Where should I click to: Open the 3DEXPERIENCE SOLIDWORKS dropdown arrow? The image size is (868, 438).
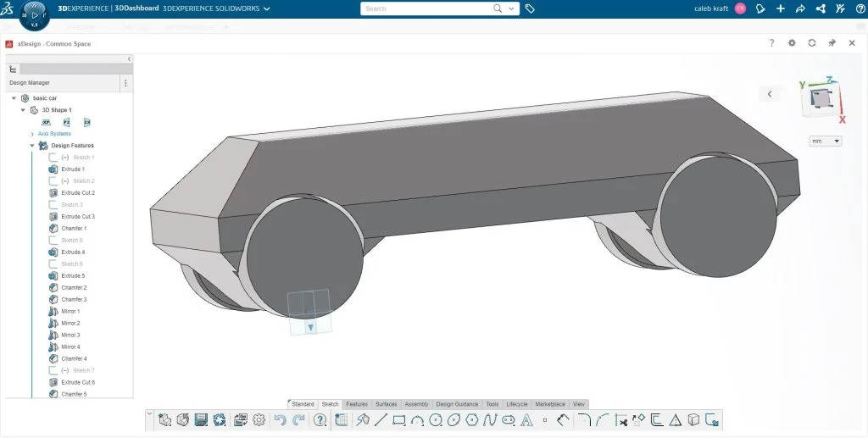coord(267,8)
